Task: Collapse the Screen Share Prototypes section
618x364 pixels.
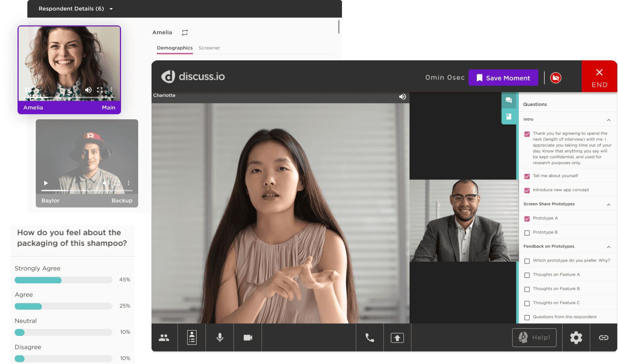Action: [x=609, y=204]
